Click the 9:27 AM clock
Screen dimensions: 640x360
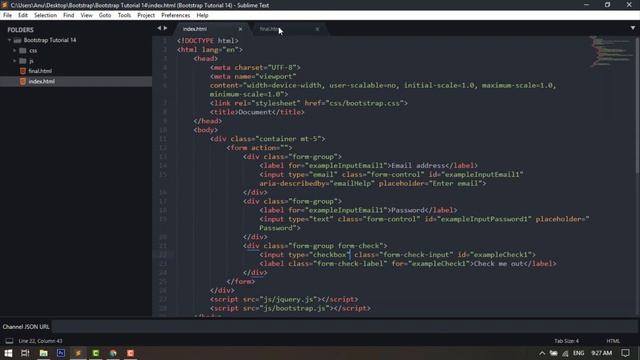pyautogui.click(x=602, y=353)
